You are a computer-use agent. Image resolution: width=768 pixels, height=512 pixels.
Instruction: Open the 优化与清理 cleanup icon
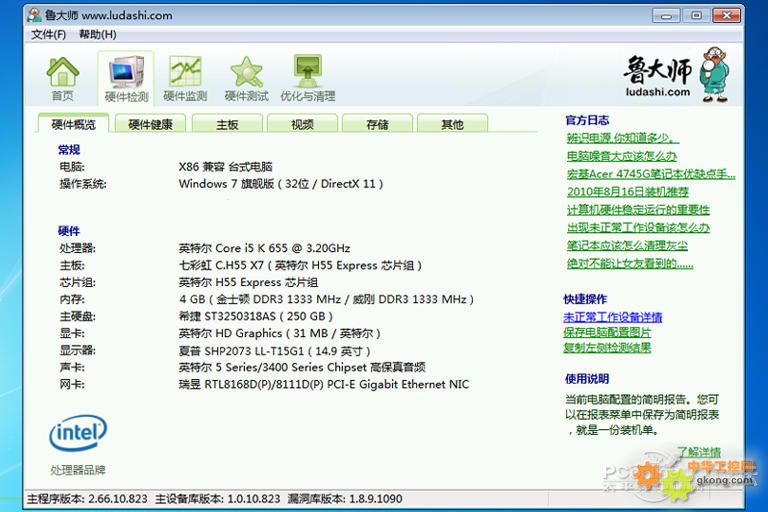[x=308, y=78]
